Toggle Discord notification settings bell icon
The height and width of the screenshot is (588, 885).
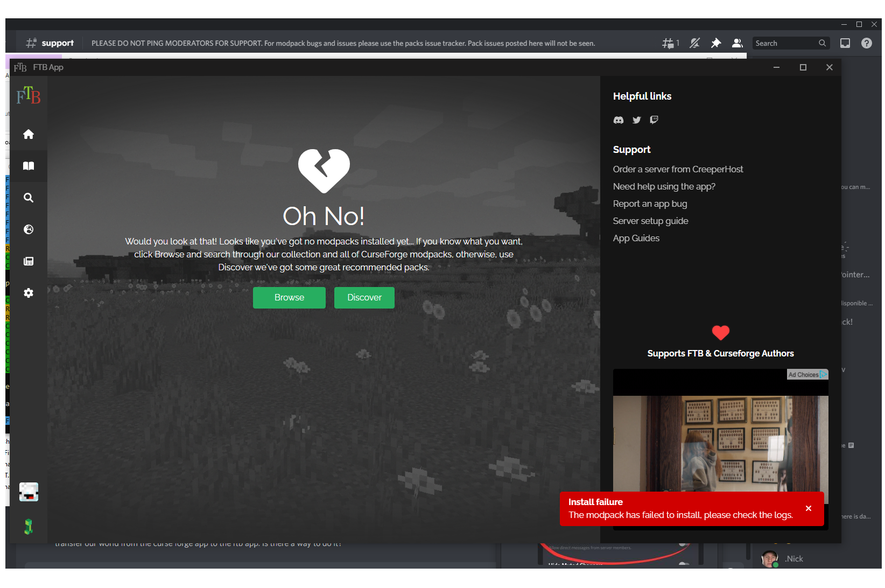[695, 43]
